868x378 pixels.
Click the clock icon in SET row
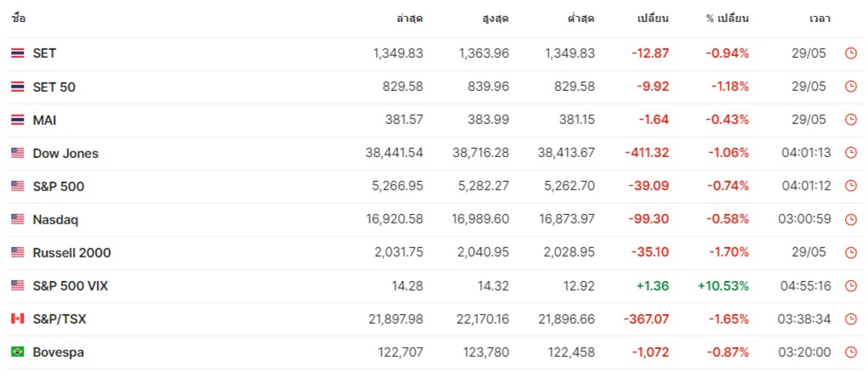click(x=850, y=54)
